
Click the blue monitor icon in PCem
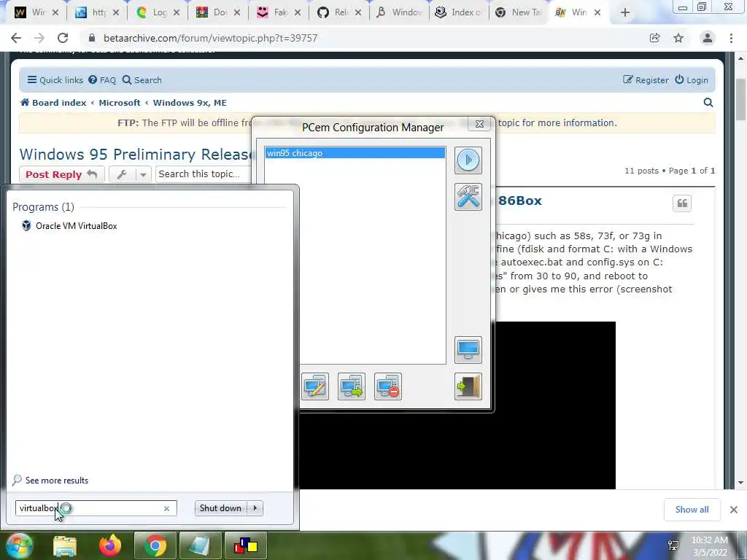coord(468,350)
